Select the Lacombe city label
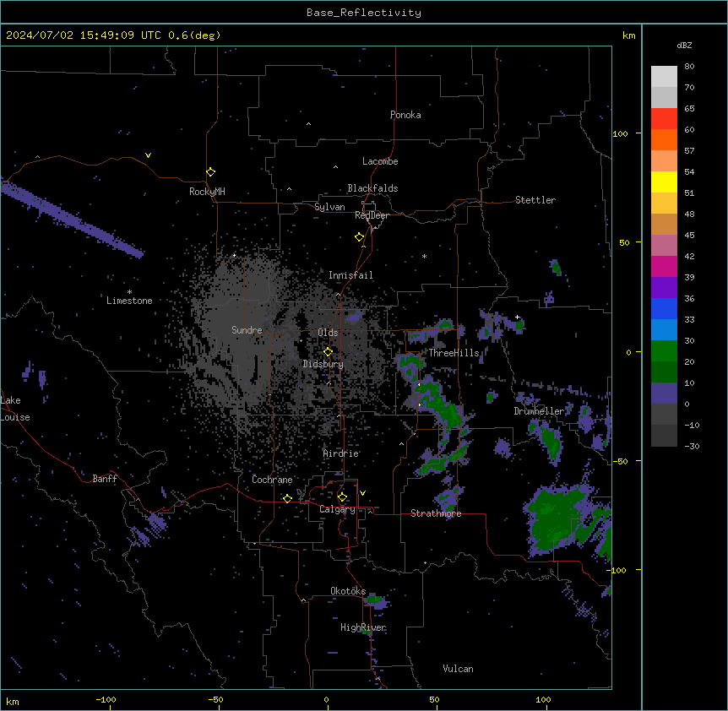This screenshot has width=728, height=711. click(380, 161)
